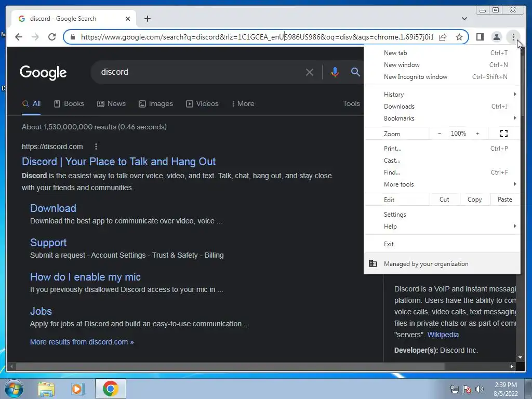Open the Windows Start button

[14, 389]
